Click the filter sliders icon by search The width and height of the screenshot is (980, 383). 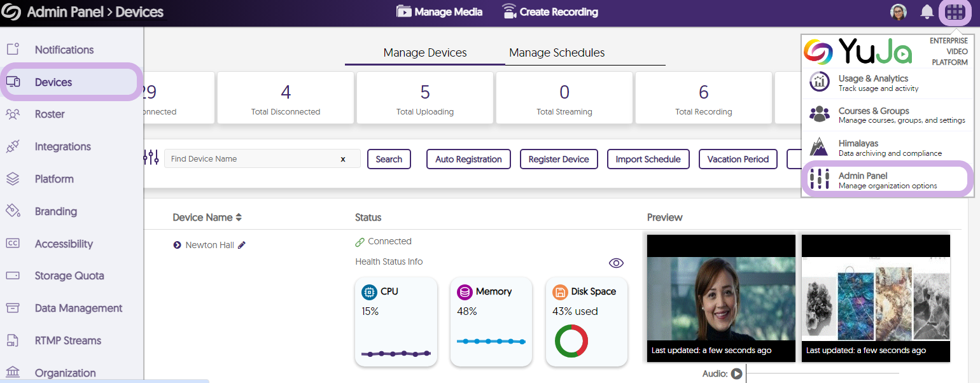coord(151,158)
